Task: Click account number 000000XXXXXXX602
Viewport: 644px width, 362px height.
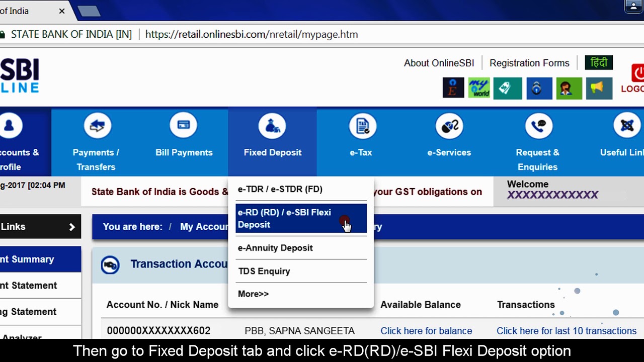Action: (158, 331)
